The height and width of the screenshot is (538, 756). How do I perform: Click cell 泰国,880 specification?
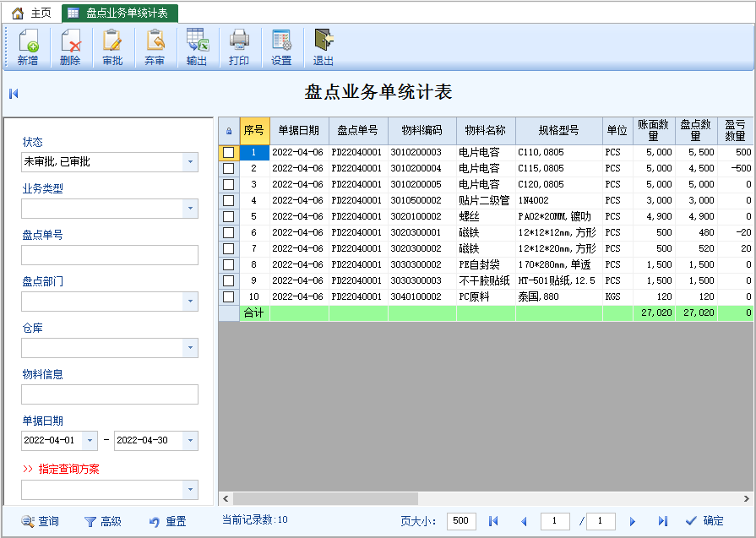[x=559, y=296]
